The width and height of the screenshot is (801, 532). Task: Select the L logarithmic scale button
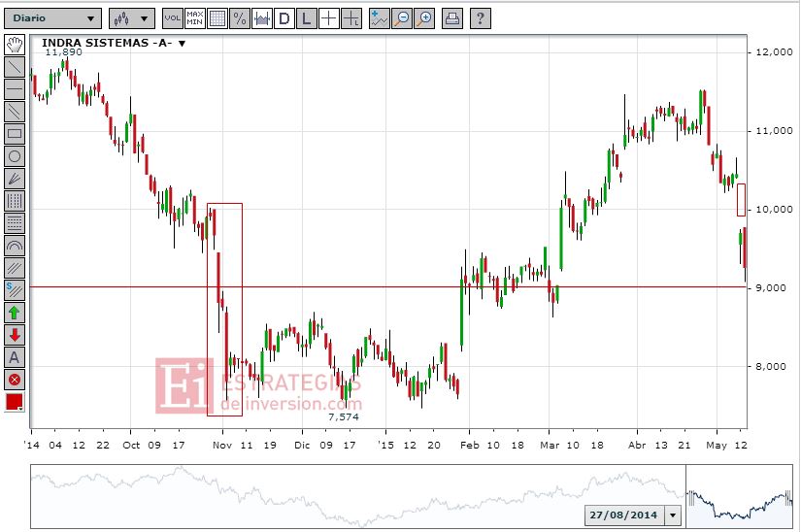pos(307,18)
